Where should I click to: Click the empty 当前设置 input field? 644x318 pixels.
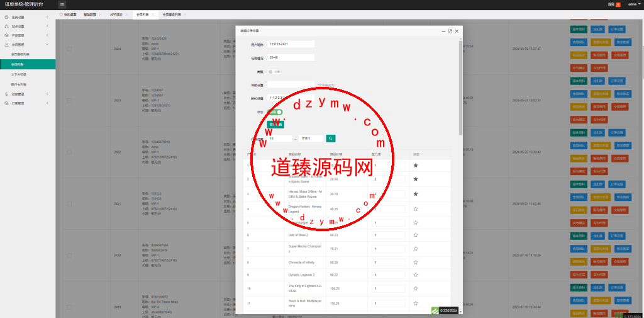coord(291,84)
